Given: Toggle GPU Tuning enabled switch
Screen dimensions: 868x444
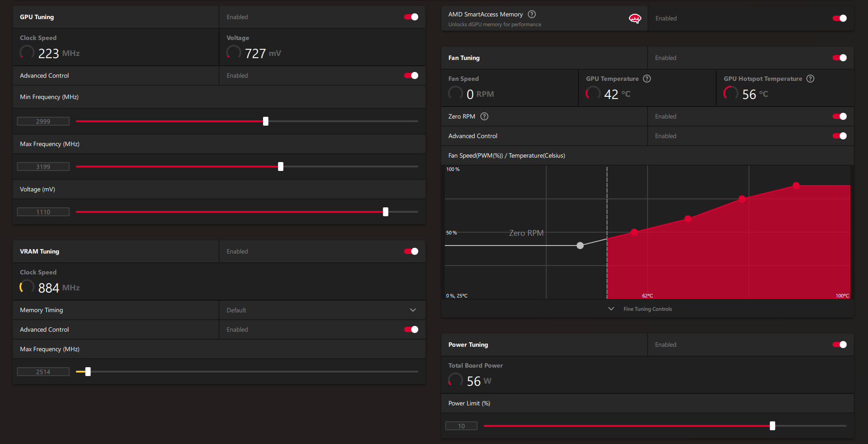Looking at the screenshot, I should pyautogui.click(x=411, y=17).
